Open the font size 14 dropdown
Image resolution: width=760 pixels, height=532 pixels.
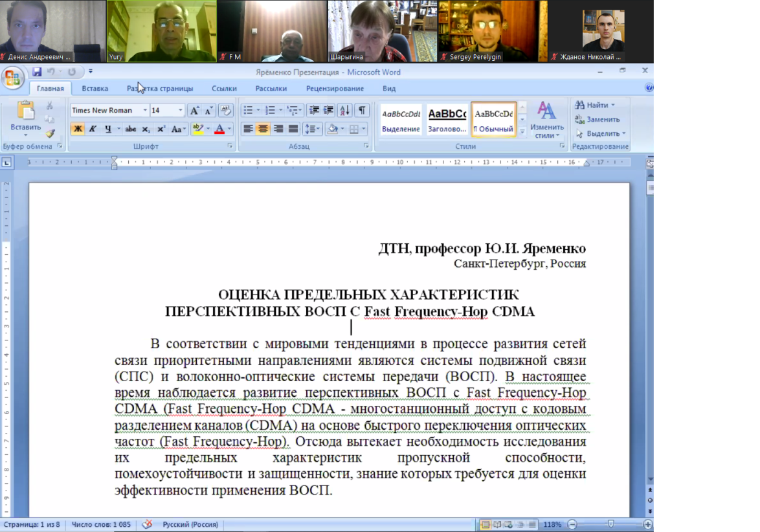[x=181, y=111]
